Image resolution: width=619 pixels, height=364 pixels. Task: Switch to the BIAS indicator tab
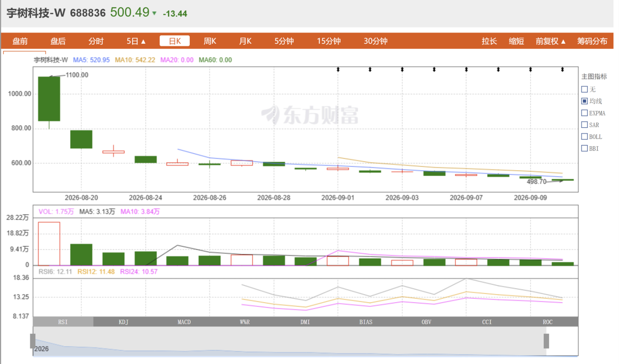click(x=366, y=322)
